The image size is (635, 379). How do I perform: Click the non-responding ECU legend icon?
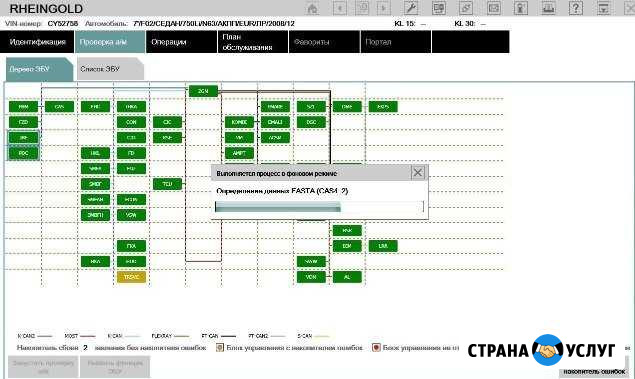[x=376, y=347]
